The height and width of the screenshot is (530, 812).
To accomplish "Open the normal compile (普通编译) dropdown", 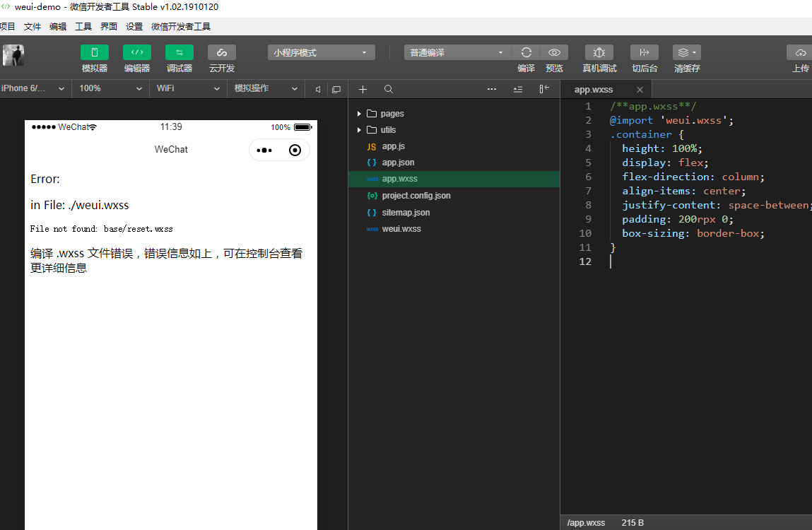I will 457,52.
